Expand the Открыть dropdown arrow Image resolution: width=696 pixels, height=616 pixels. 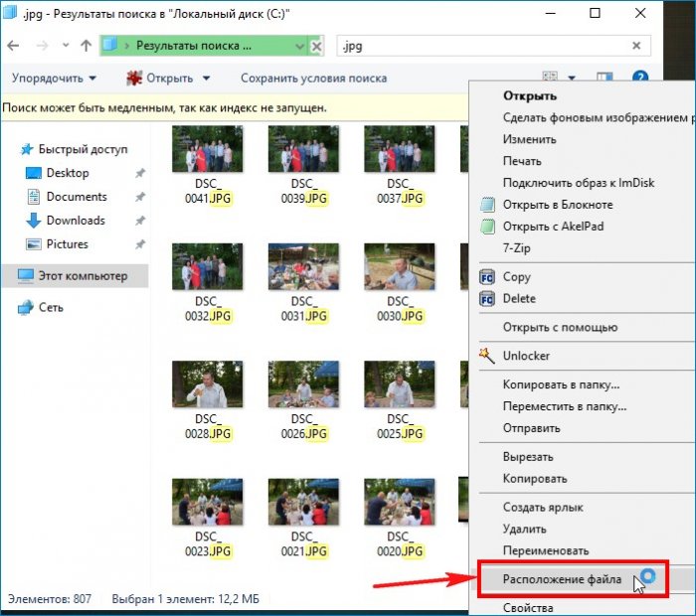(207, 78)
